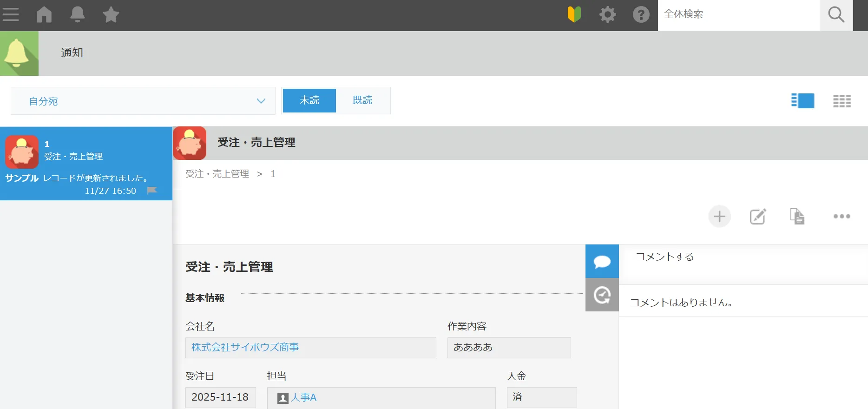Open the 人事A user link
Screen dimensions: 868x409
[x=303, y=398]
